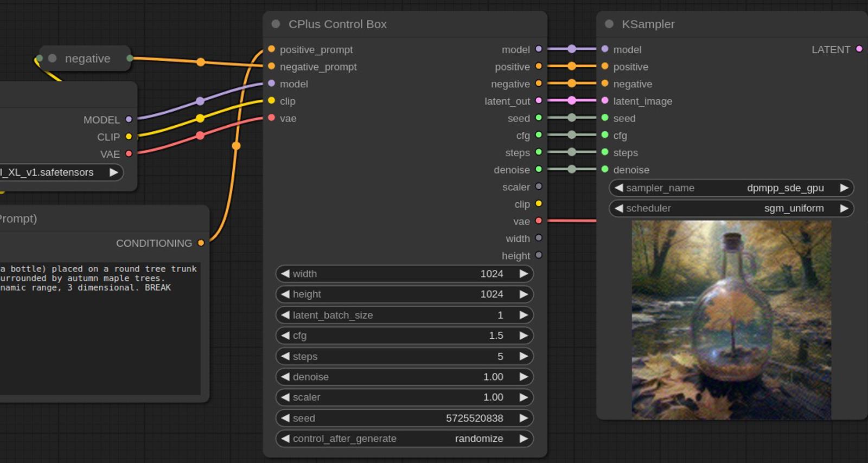
Task: Click the midpoint dot on latent_out link wire
Action: click(x=572, y=100)
